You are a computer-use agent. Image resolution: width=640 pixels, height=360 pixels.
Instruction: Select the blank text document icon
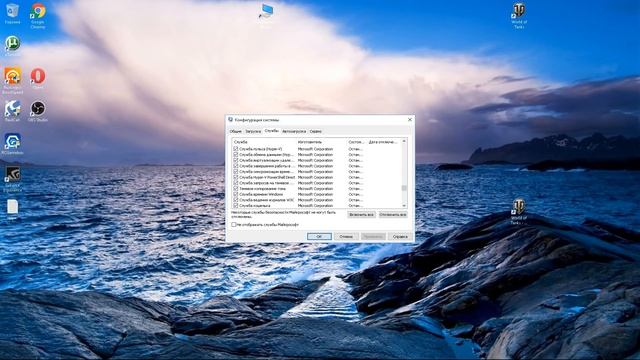point(12,208)
